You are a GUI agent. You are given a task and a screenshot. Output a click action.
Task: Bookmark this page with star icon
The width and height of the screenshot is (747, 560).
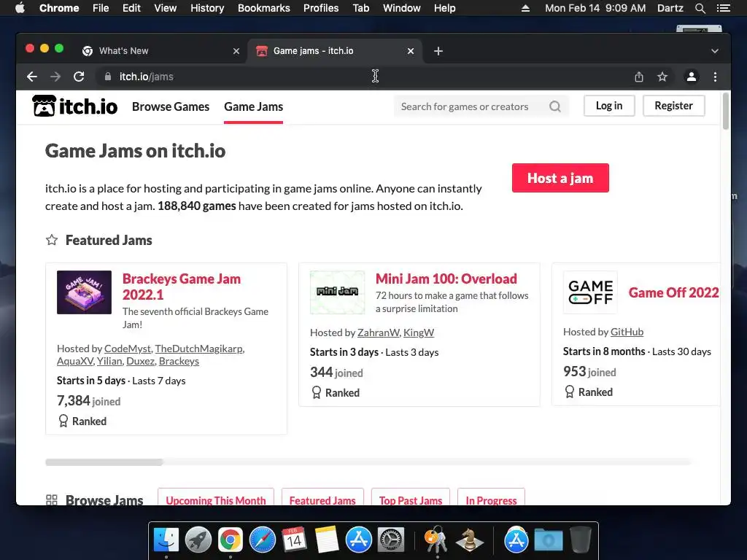click(x=662, y=77)
